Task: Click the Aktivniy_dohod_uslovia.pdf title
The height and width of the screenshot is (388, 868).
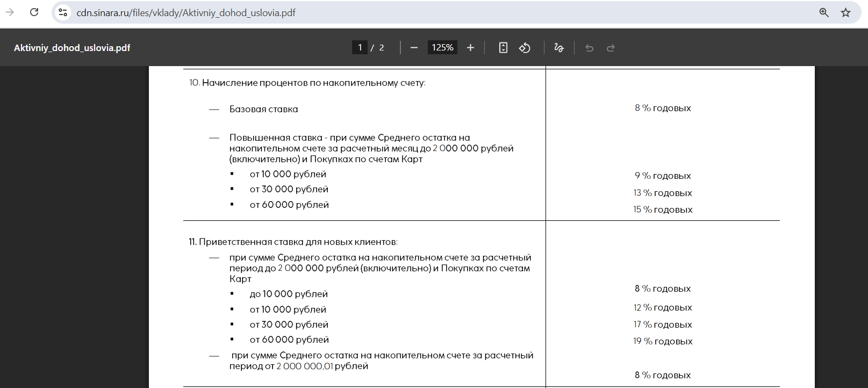Action: point(72,48)
